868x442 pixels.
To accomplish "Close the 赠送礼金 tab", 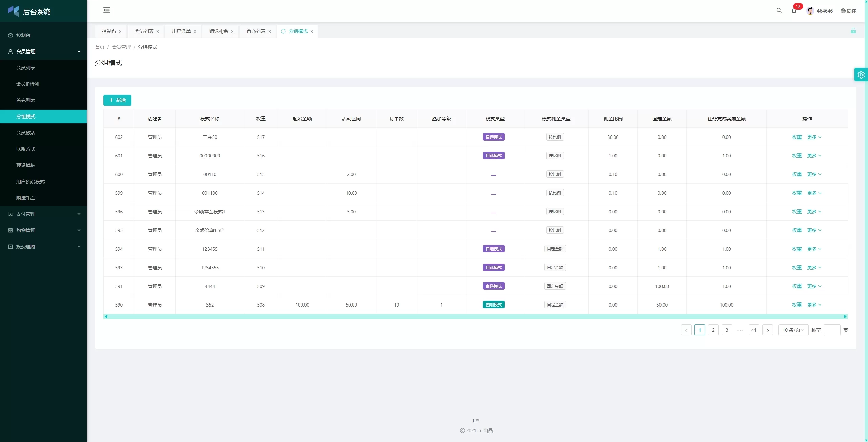I will point(232,31).
